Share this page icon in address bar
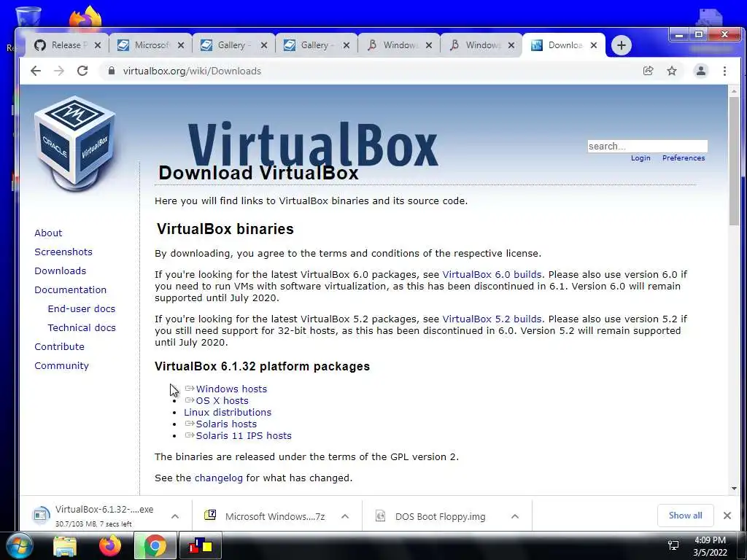 click(648, 71)
